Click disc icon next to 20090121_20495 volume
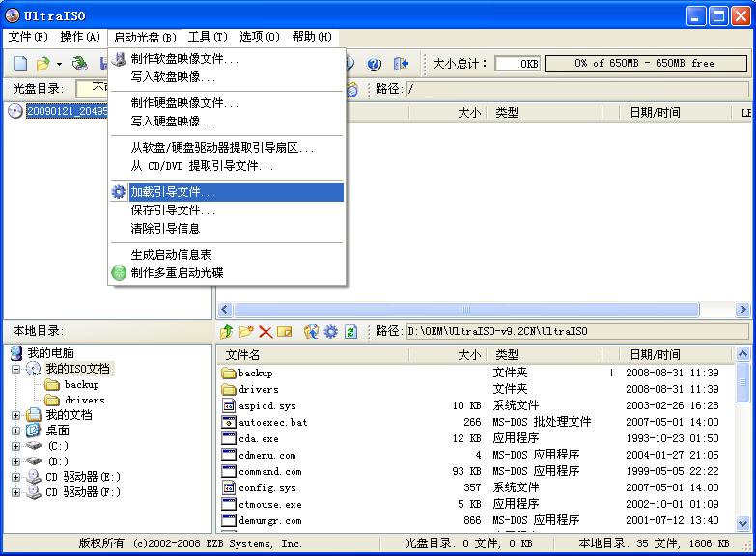 click(x=15, y=111)
